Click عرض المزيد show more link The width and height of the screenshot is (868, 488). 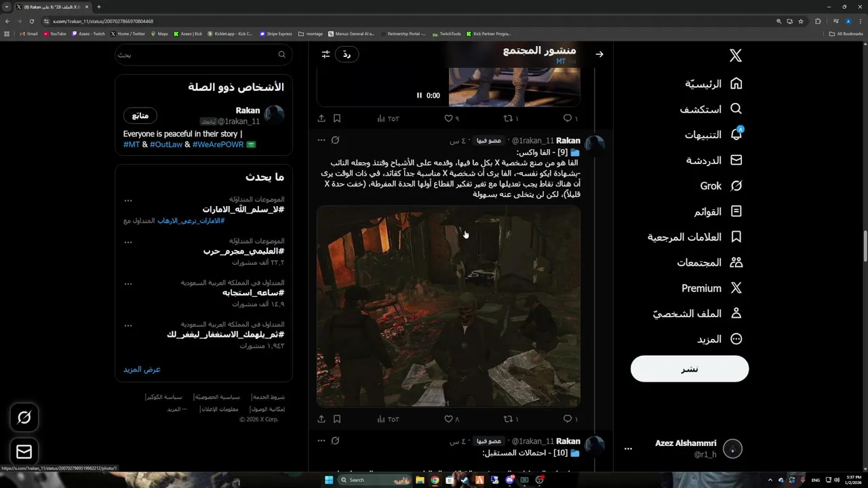(142, 369)
